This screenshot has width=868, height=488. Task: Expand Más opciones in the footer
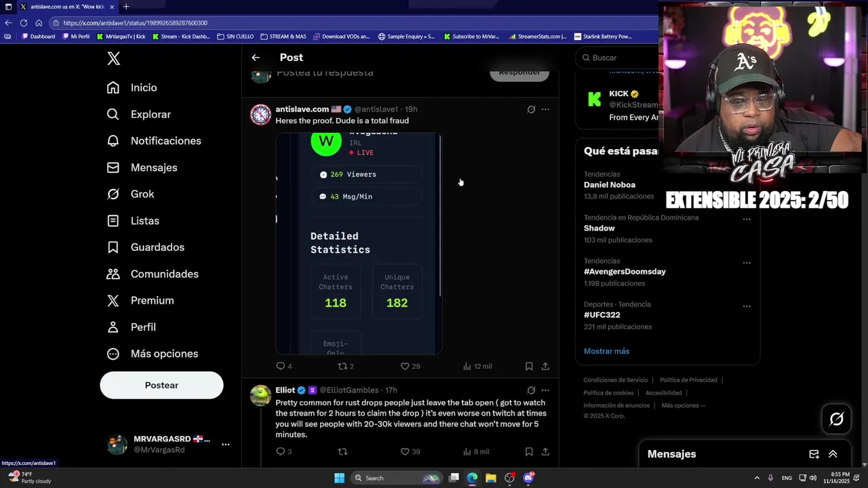(684, 405)
